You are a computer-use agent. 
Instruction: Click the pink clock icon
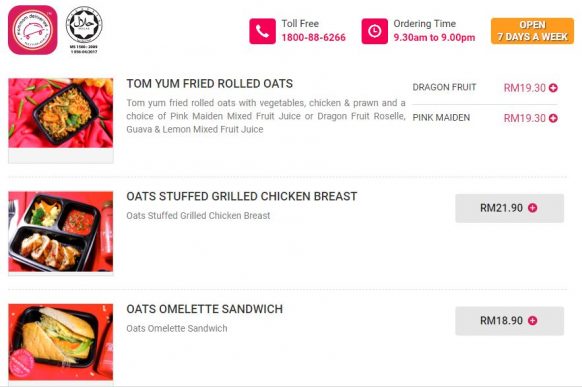[x=375, y=31]
